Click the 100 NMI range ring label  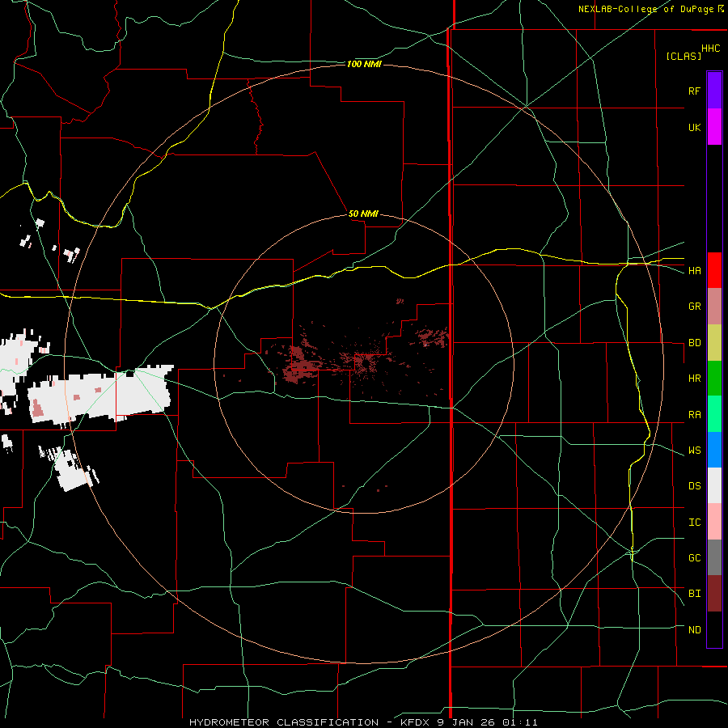(364, 64)
